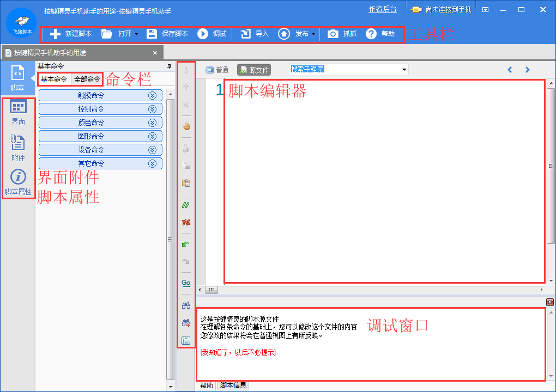Open the 抓抓 capture camera tool
This screenshot has height=392, width=556.
341,34
